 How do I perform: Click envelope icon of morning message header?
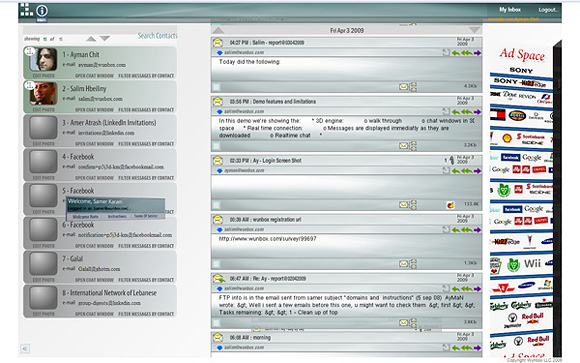coord(218,337)
